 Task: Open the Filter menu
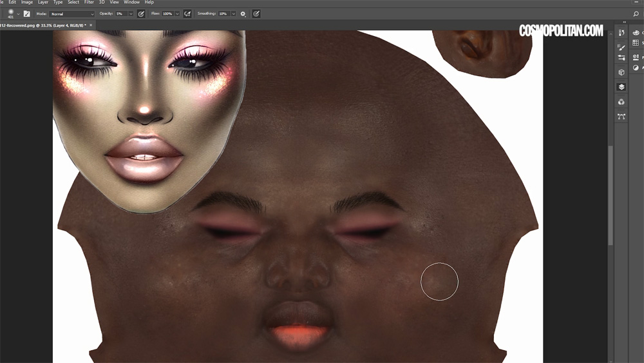pyautogui.click(x=89, y=2)
